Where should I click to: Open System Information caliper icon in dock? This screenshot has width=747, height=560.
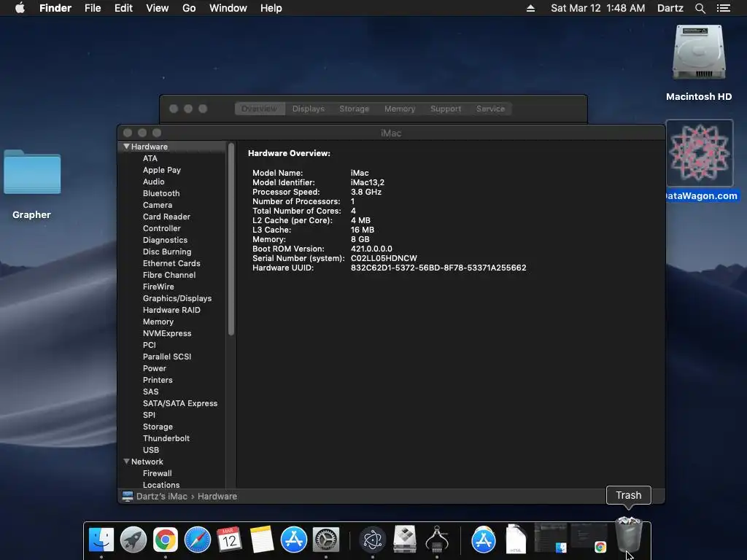437,540
